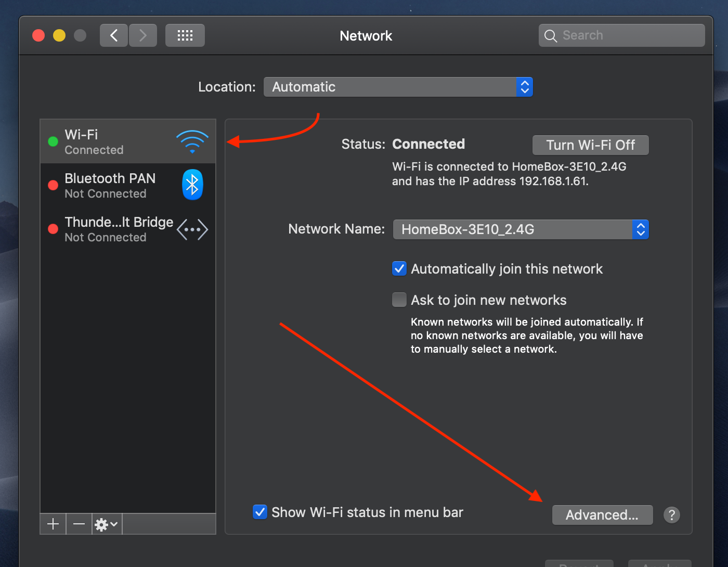Click the red status dot beside Bluetooth PAN
Image resolution: width=728 pixels, height=567 pixels.
(53, 185)
